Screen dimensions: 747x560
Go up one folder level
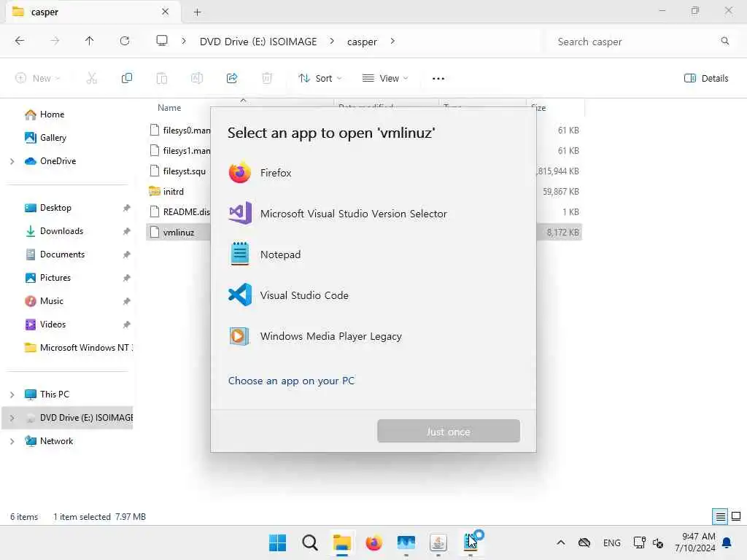(x=90, y=41)
